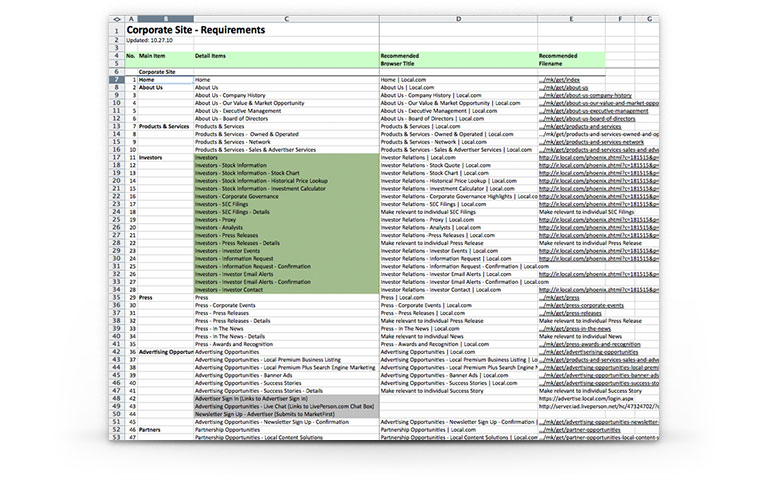768x480 pixels.
Task: Open the ../mk/get/press-corporate-events link
Action: [581, 305]
